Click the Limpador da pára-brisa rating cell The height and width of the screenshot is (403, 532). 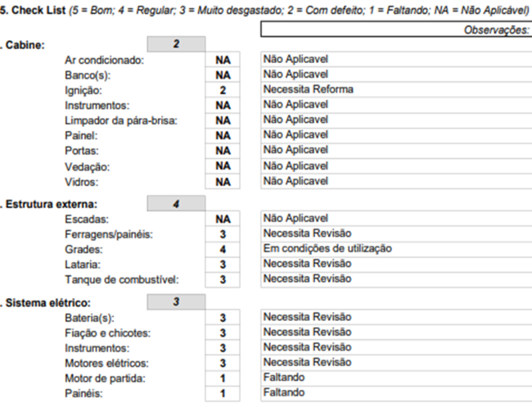click(x=223, y=120)
